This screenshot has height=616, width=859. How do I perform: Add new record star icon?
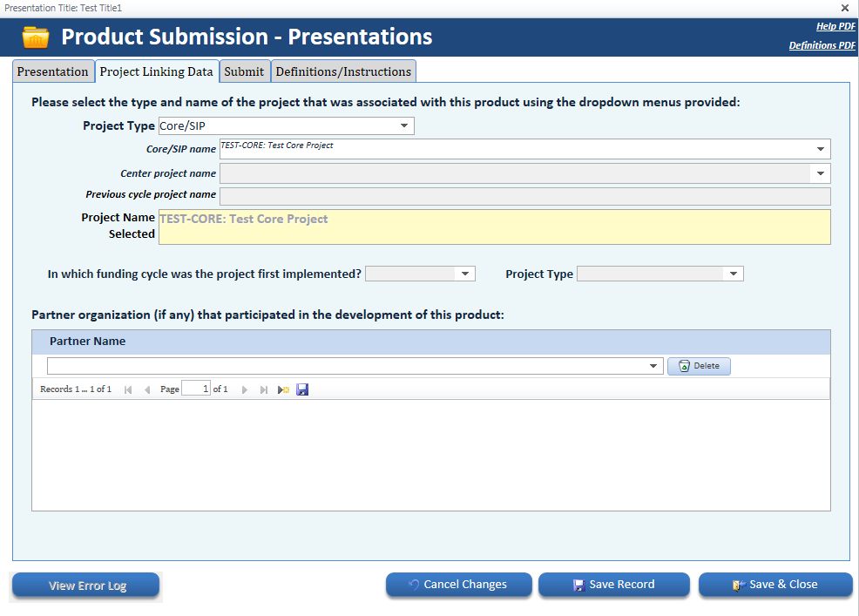pos(283,389)
